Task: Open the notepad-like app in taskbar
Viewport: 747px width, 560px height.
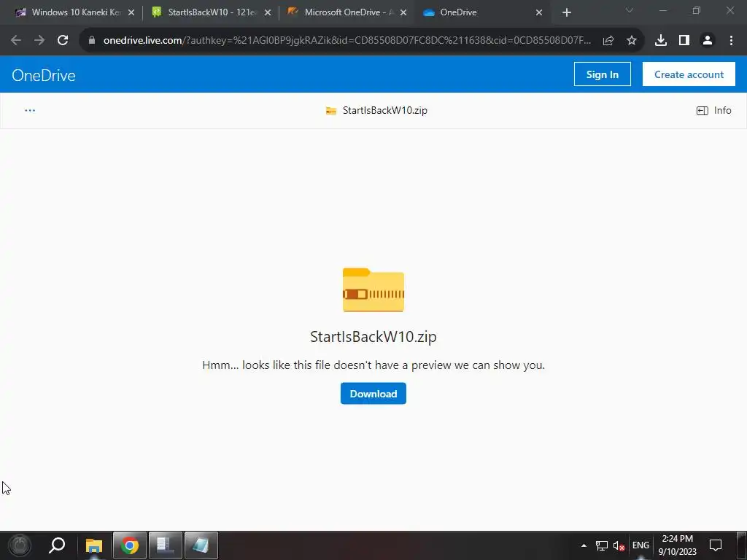Action: coord(201,545)
